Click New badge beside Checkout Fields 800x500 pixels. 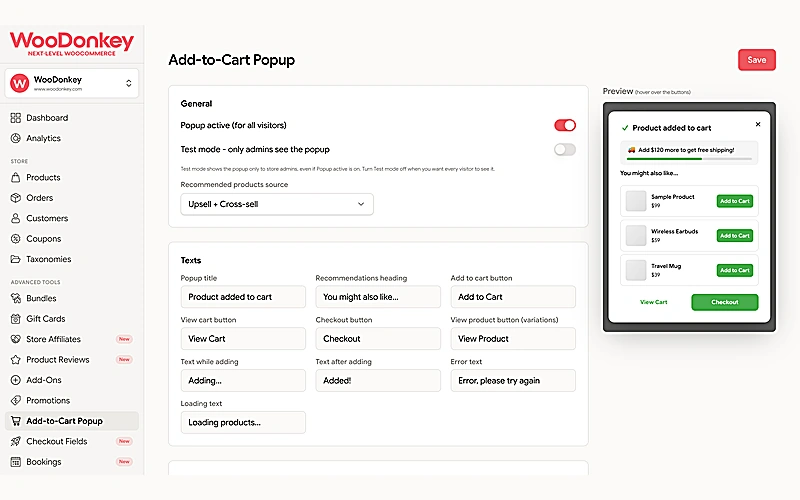tap(124, 441)
